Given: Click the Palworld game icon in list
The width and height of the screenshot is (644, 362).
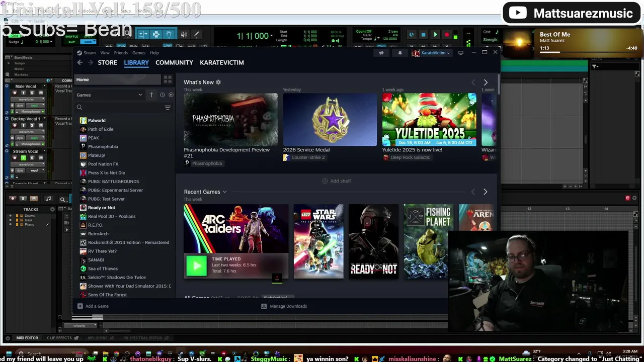Looking at the screenshot, I should tap(83, 121).
